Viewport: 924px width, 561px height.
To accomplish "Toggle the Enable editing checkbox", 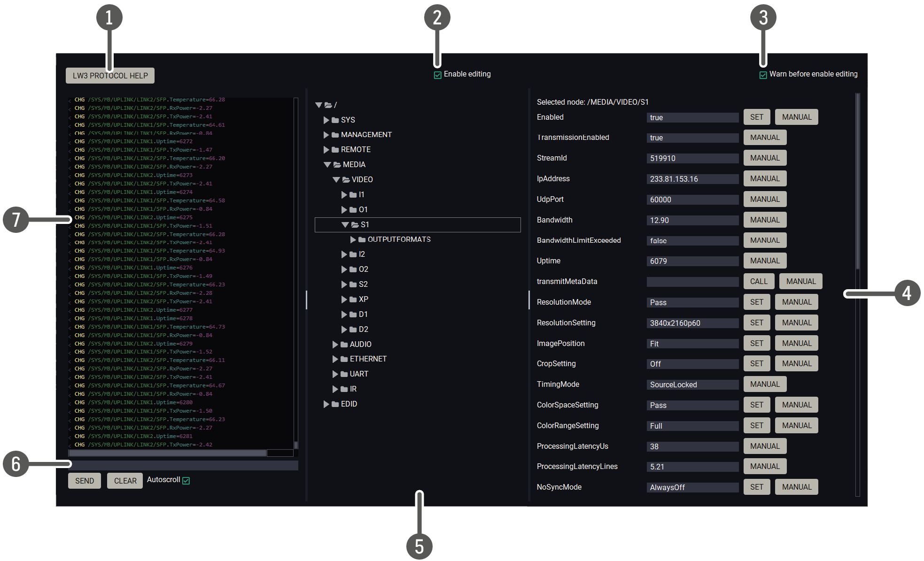I will (437, 75).
